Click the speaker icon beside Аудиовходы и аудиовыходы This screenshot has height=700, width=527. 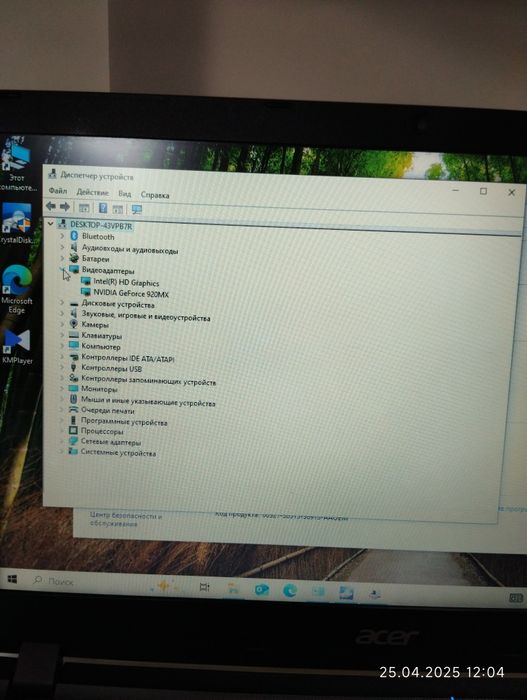point(74,247)
